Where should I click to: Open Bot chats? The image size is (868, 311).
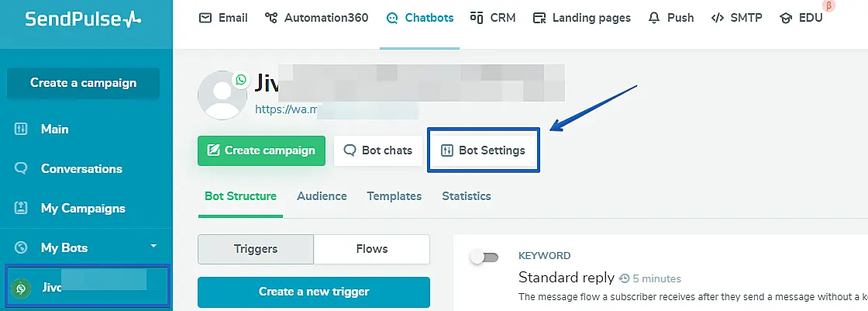[377, 150]
